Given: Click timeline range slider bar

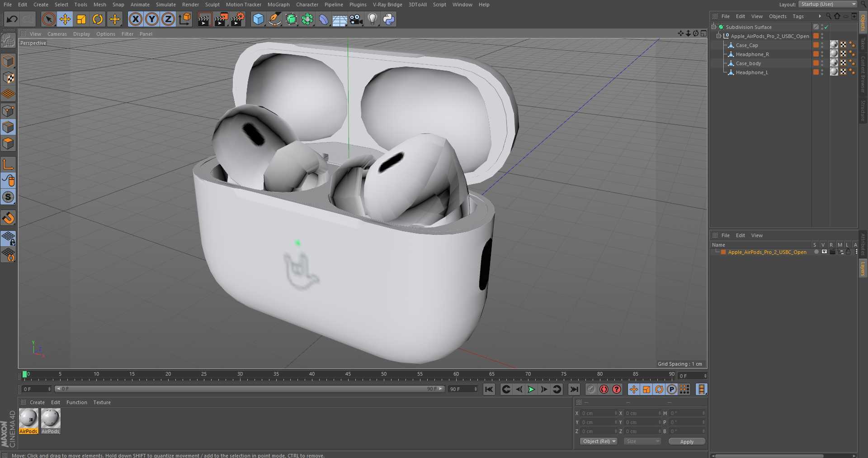Looking at the screenshot, I should click(x=250, y=389).
